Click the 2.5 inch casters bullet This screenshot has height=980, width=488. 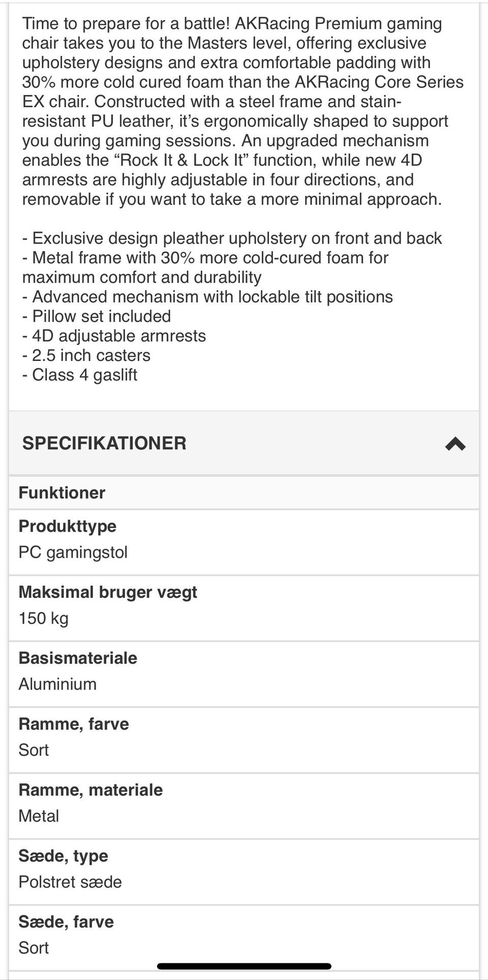tap(86, 355)
